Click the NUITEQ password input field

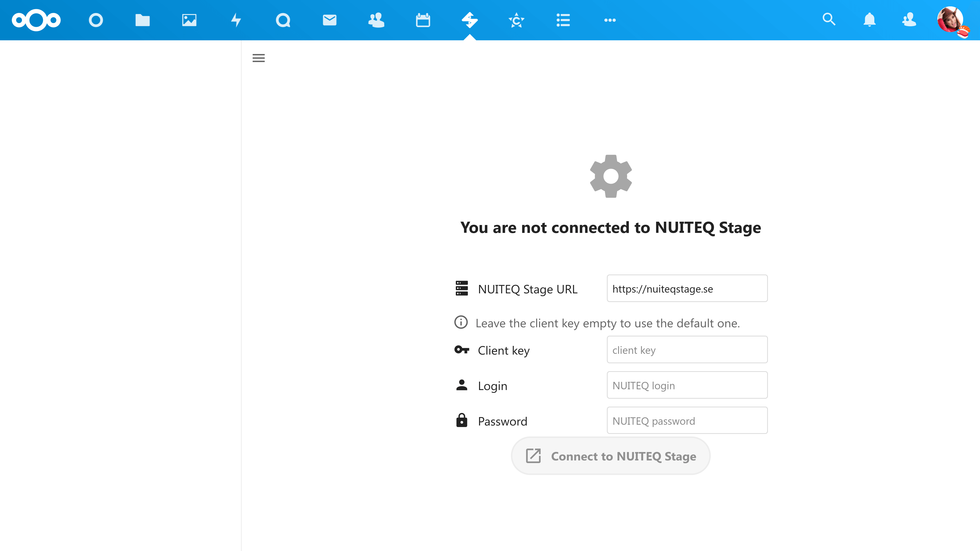(687, 421)
